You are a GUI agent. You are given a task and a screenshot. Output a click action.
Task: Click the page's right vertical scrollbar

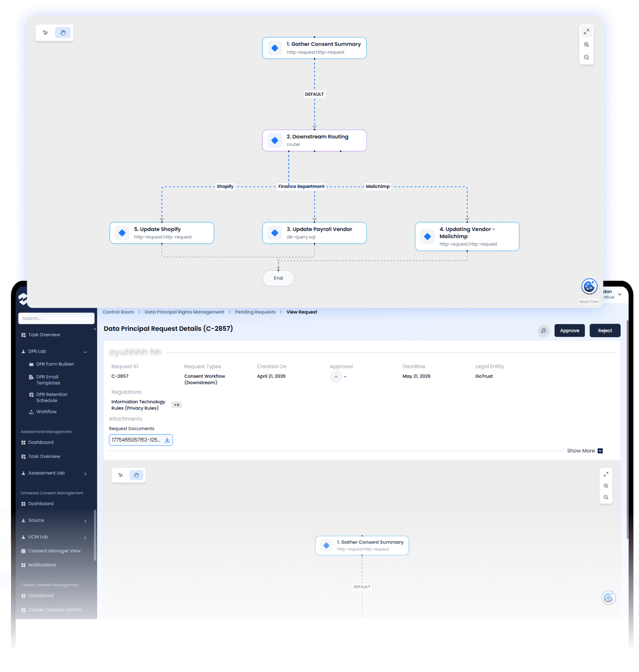coord(627,429)
